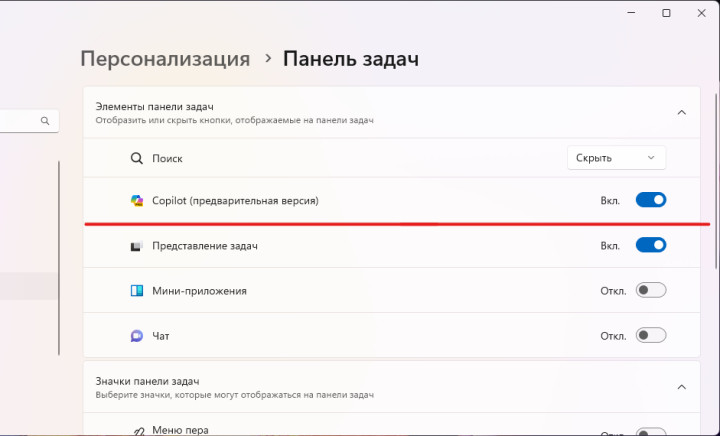Maximize the Settings window
The height and width of the screenshot is (436, 720).
[667, 13]
